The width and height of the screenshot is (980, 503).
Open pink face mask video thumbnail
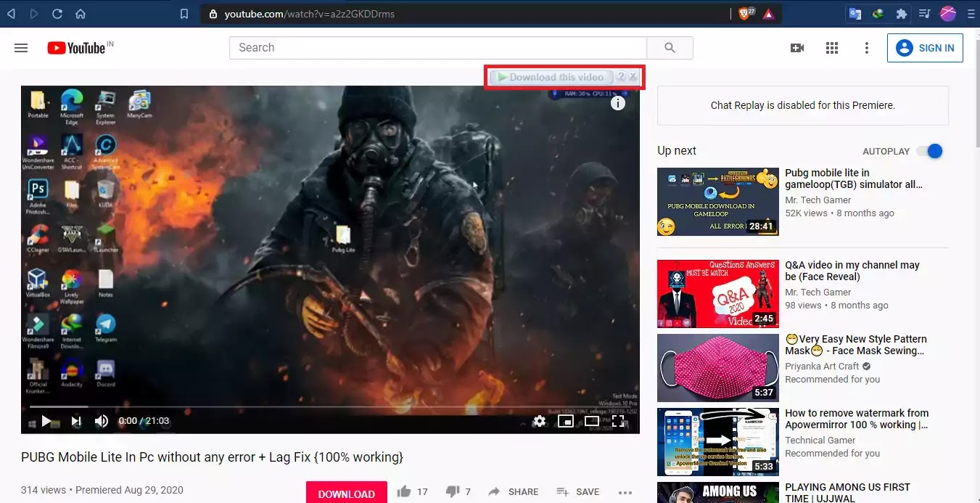tap(717, 368)
